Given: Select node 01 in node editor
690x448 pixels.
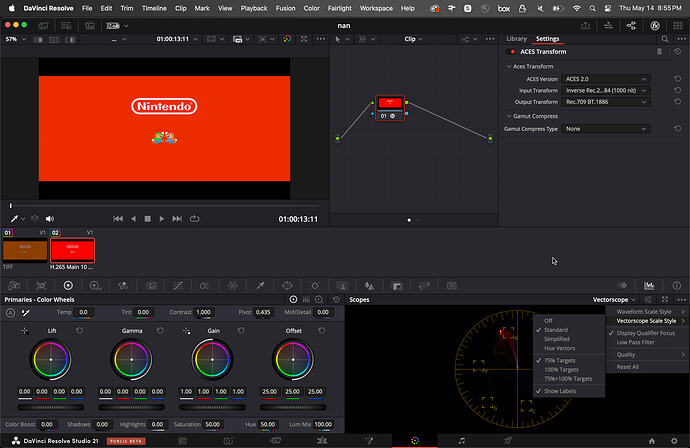Looking at the screenshot, I should click(x=390, y=108).
